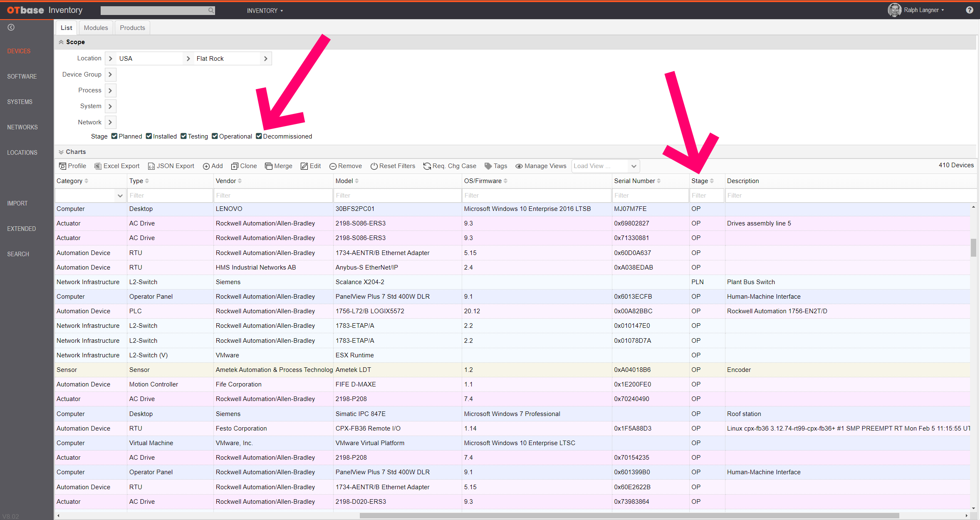Image resolution: width=980 pixels, height=520 pixels.
Task: Sort by Vendor column arrows
Action: pos(240,181)
